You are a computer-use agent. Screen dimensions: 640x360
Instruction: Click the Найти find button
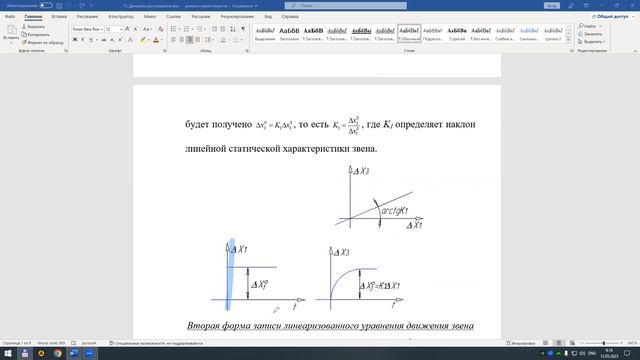pos(587,26)
